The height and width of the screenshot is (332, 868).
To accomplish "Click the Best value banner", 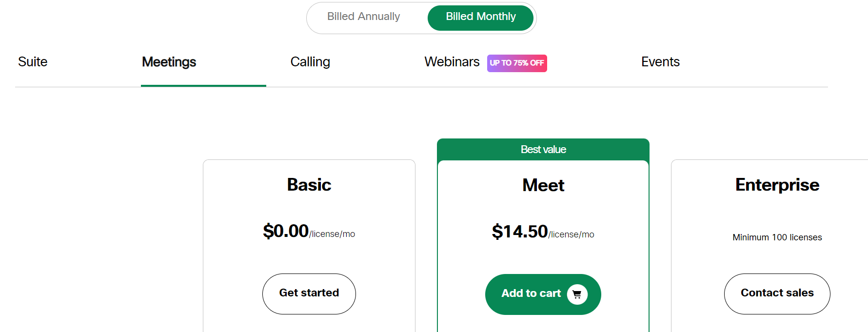I will 543,150.
